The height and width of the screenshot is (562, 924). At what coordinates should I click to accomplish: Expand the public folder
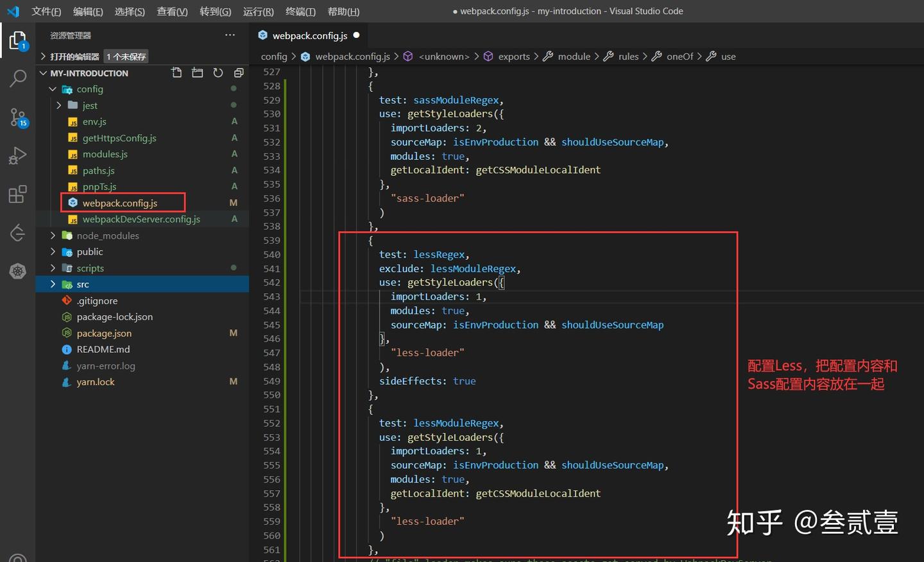point(53,251)
